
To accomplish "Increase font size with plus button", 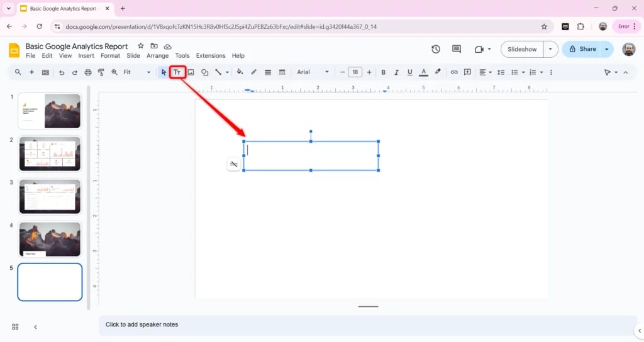I will coord(369,72).
